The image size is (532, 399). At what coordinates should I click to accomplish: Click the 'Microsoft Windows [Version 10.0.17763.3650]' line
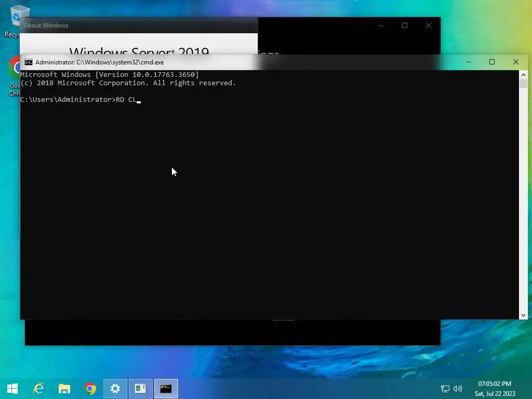tap(110, 75)
